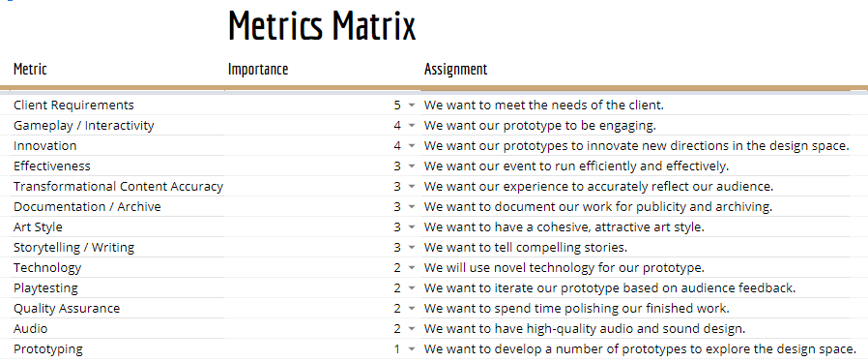Screen dimensions: 868x362
Task: Expand the Art Style importance dropdown
Action: pyautogui.click(x=412, y=227)
